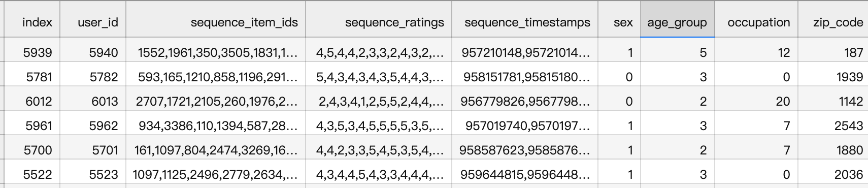Click the sequence_timestamps column header
The image size is (868, 188).
tap(525, 22)
